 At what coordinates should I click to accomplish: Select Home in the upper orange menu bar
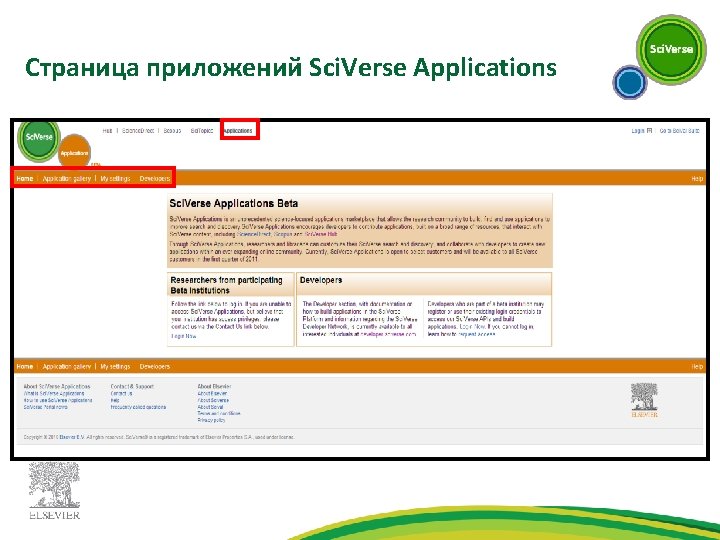25,179
